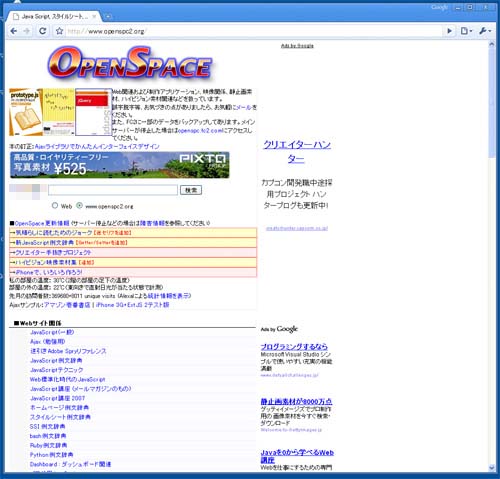The image size is (500, 479).
Task: Select the www.openspc2.org radio button
Action: (x=79, y=206)
